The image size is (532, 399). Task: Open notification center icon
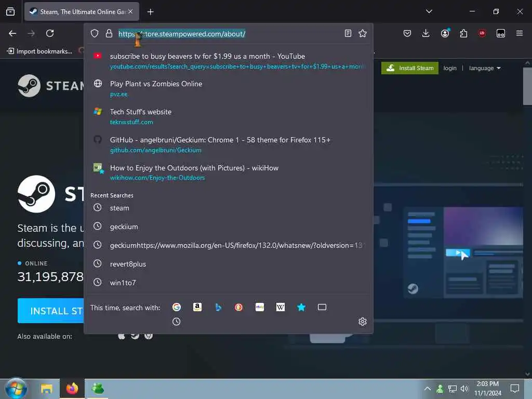pyautogui.click(x=515, y=389)
